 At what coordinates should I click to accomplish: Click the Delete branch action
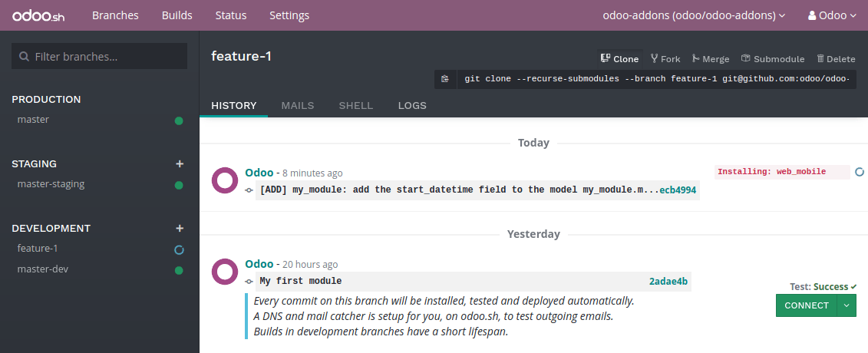pos(836,58)
